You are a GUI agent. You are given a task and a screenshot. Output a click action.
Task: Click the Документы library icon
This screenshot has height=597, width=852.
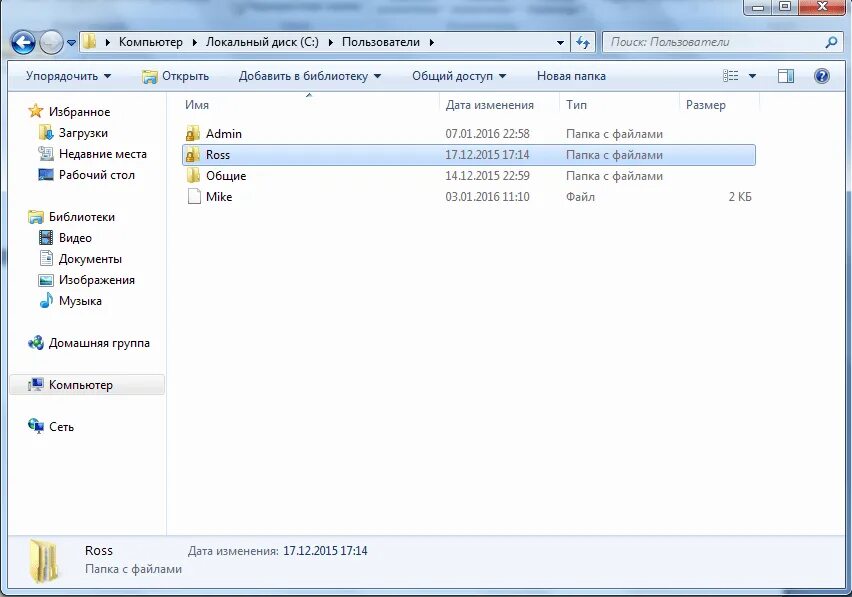pos(46,258)
